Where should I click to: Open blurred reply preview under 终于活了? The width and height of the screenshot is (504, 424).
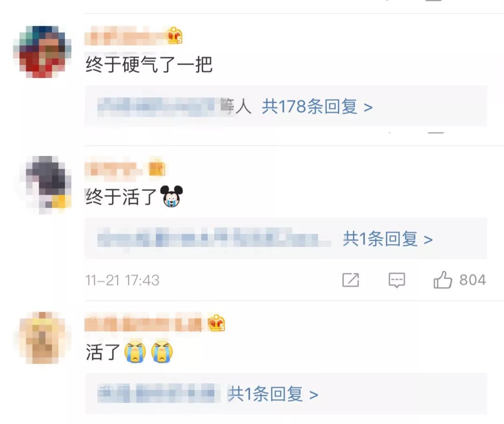213,238
